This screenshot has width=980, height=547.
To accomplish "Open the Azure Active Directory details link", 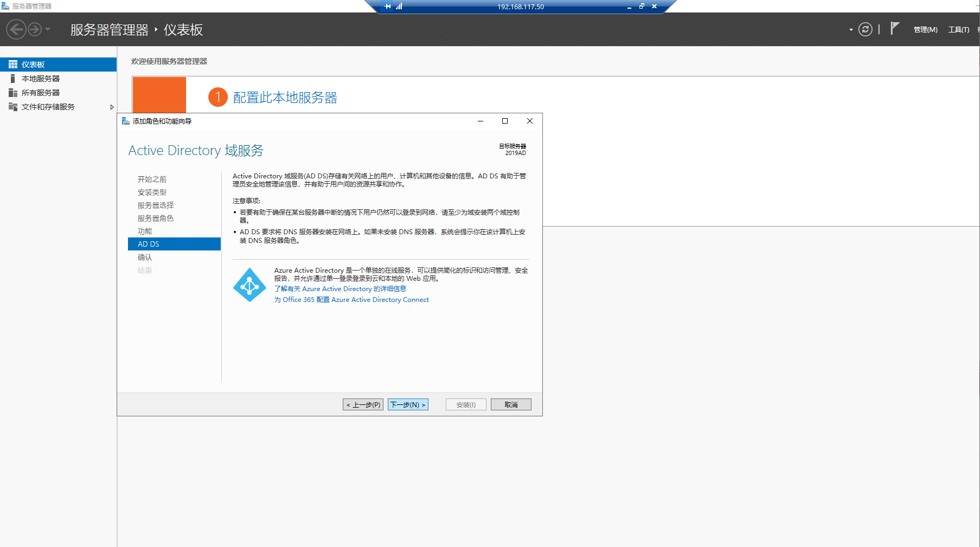I will point(340,289).
